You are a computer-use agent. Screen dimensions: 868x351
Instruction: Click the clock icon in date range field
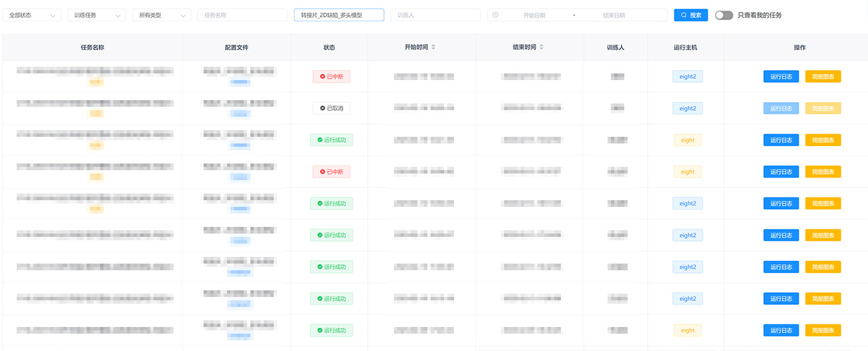tap(495, 15)
